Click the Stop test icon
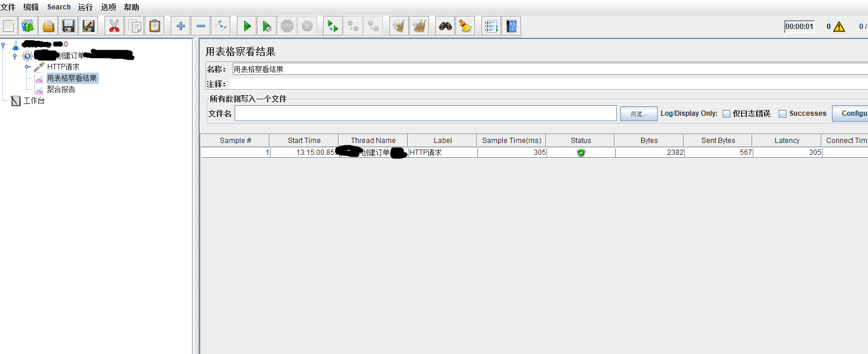Screen dimensions: 868x354 pos(287,26)
